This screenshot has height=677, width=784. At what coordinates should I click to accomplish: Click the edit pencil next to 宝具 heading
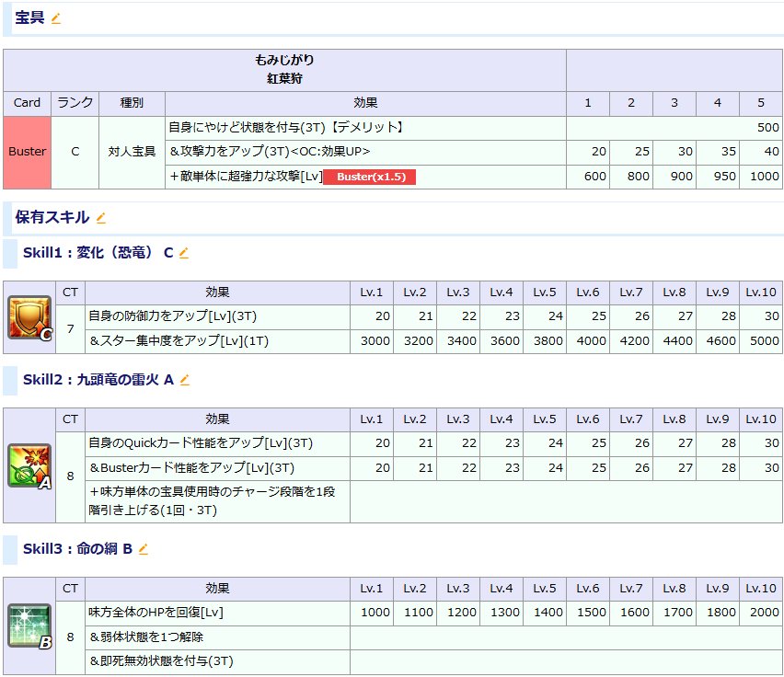pyautogui.click(x=55, y=19)
